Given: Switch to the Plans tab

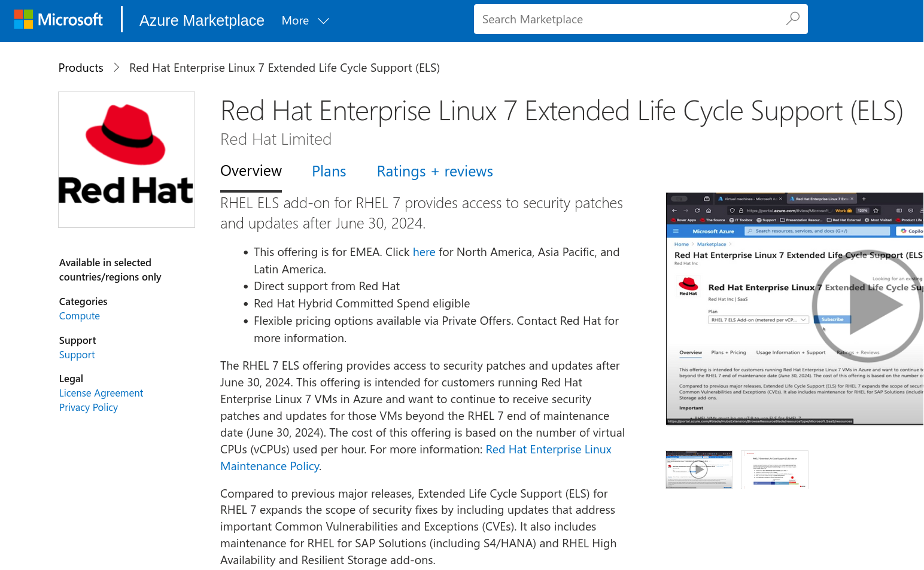Looking at the screenshot, I should 329,172.
